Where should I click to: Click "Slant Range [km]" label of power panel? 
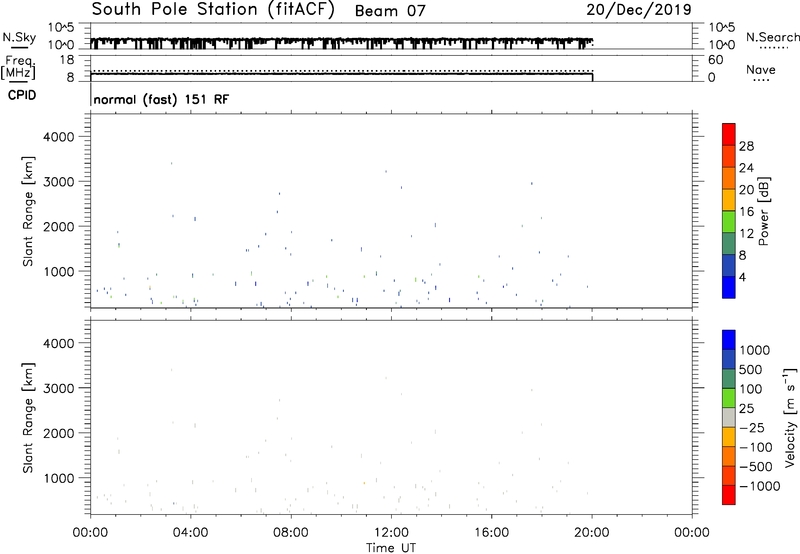(x=28, y=211)
